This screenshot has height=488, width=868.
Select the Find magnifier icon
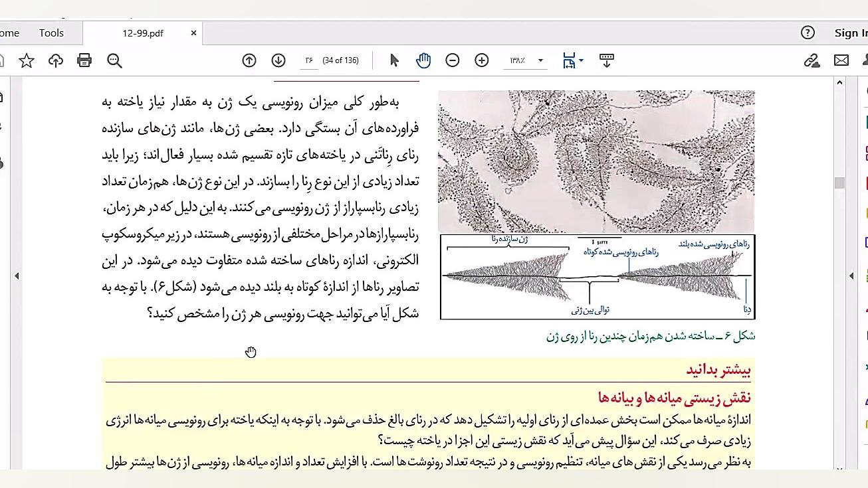click(114, 60)
